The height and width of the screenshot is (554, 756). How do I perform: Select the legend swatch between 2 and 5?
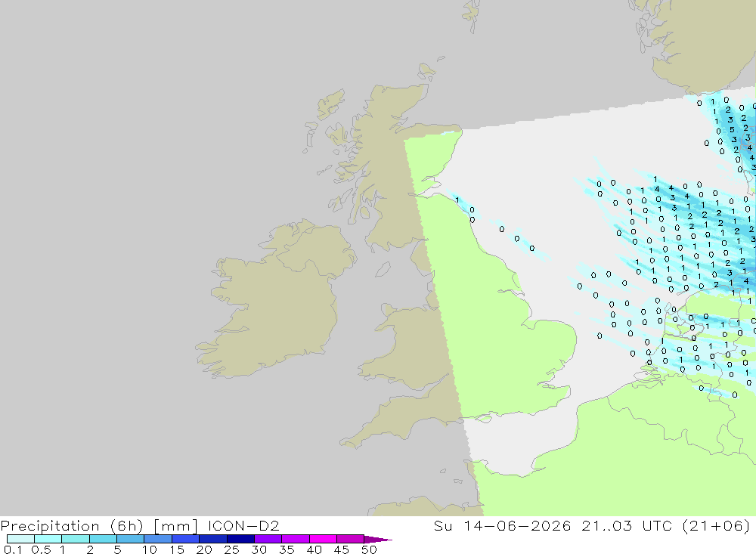tap(103, 539)
